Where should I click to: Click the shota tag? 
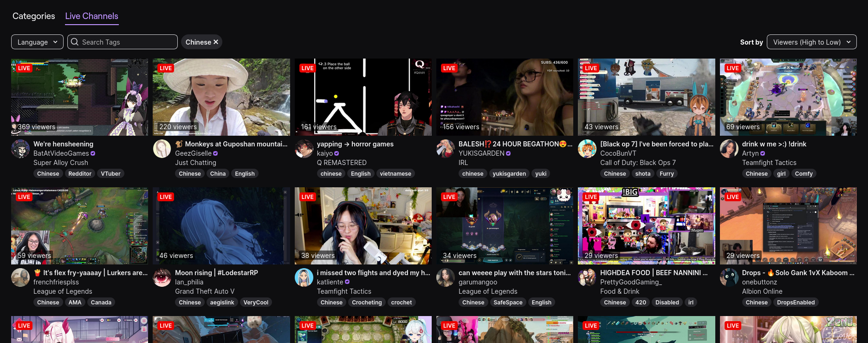[x=643, y=173]
